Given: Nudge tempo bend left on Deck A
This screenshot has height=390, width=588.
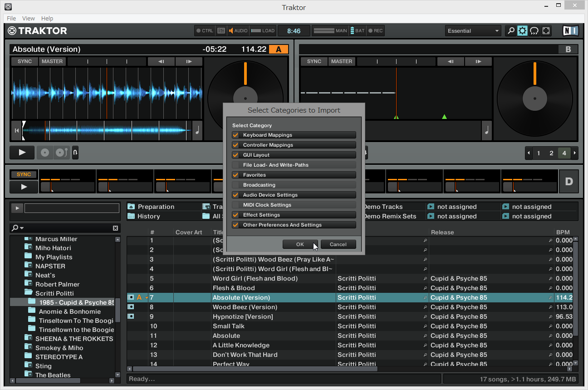Looking at the screenshot, I should pos(161,61).
